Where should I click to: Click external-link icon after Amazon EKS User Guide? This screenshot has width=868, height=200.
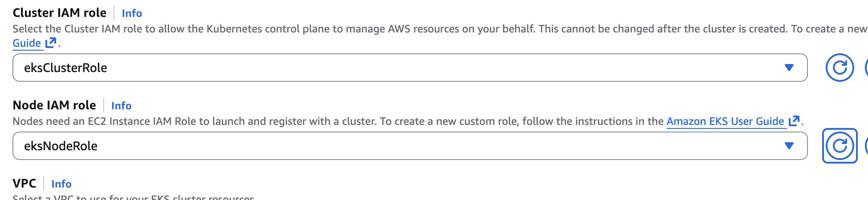click(794, 121)
